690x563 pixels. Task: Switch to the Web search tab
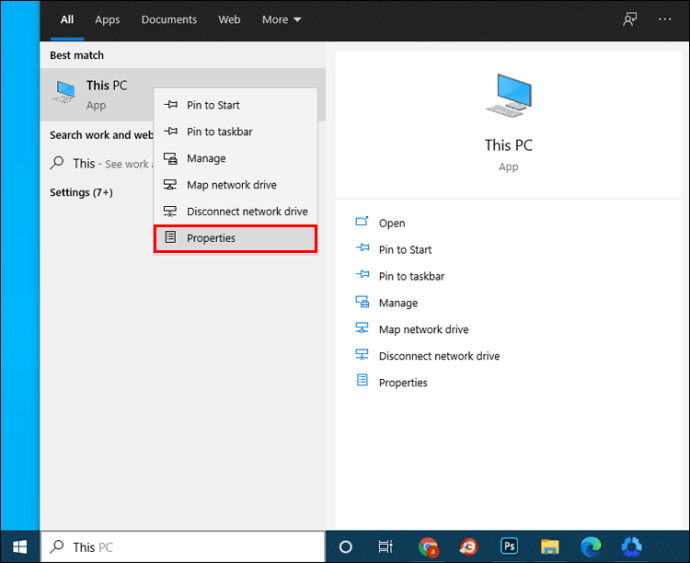click(229, 19)
